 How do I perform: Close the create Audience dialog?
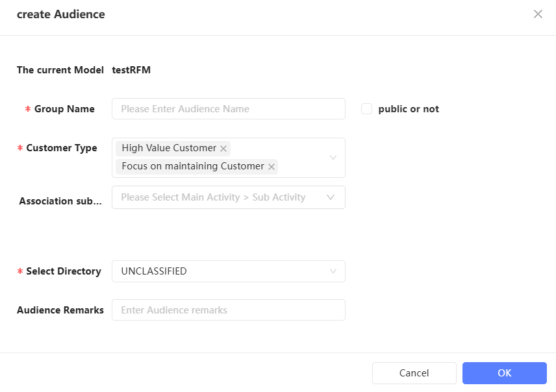point(538,14)
